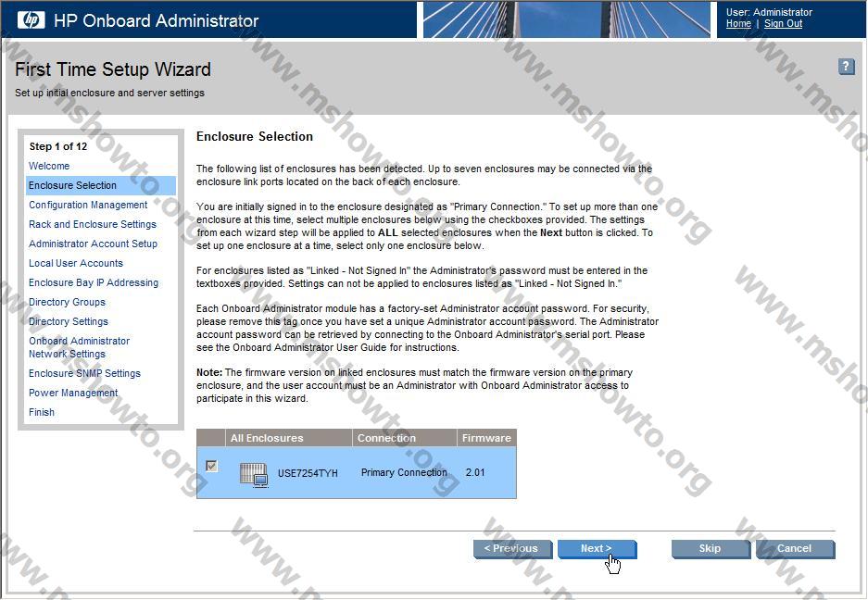Select the USE7254TYH enclosure name
The height and width of the screenshot is (600, 868).
pyautogui.click(x=308, y=473)
